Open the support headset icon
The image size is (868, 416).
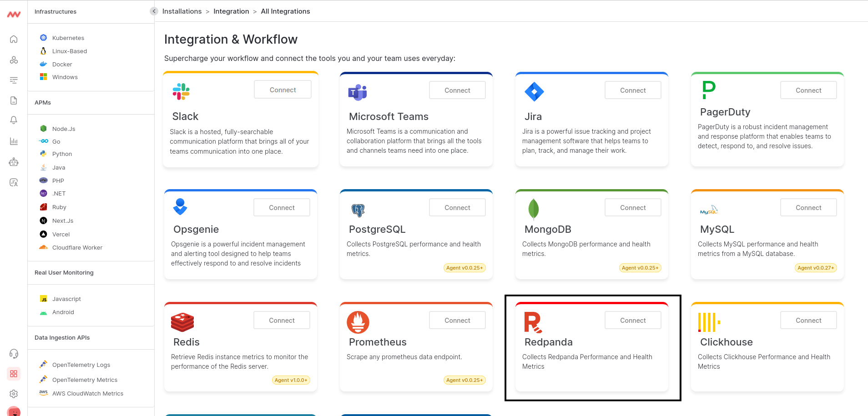point(14,354)
